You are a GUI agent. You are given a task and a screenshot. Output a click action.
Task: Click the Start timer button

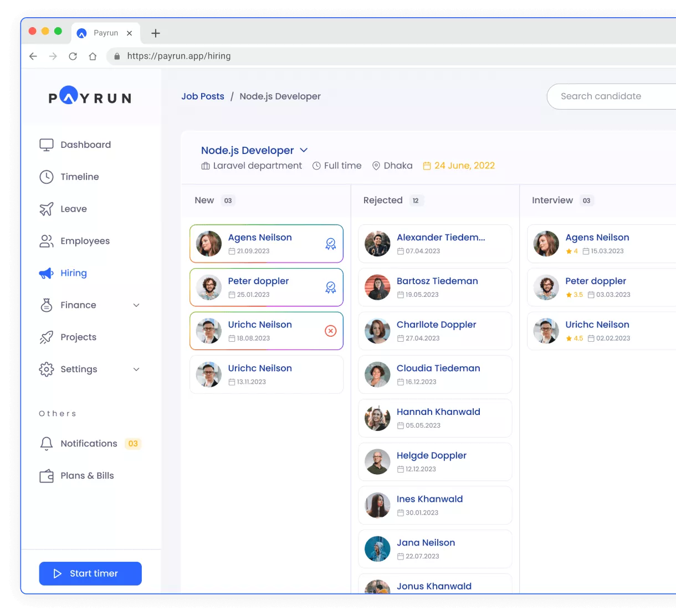pos(90,573)
